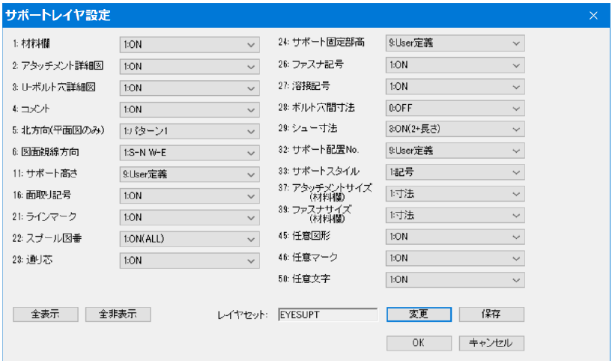The width and height of the screenshot is (612, 364).
Task: Open the 面取り記号 dropdown
Action: click(190, 195)
